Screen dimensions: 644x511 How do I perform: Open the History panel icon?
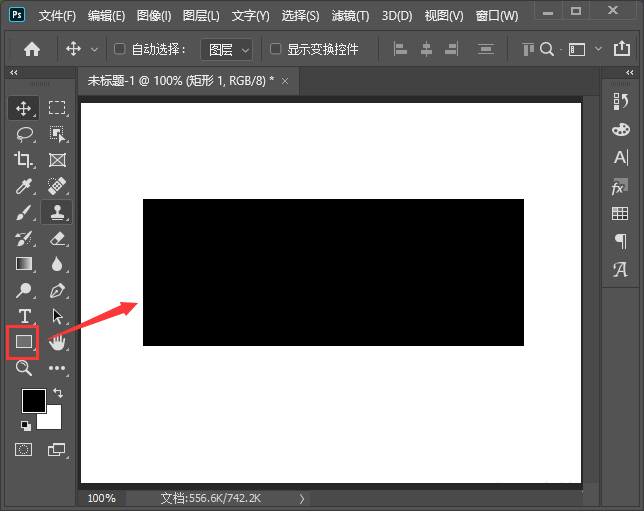click(620, 101)
